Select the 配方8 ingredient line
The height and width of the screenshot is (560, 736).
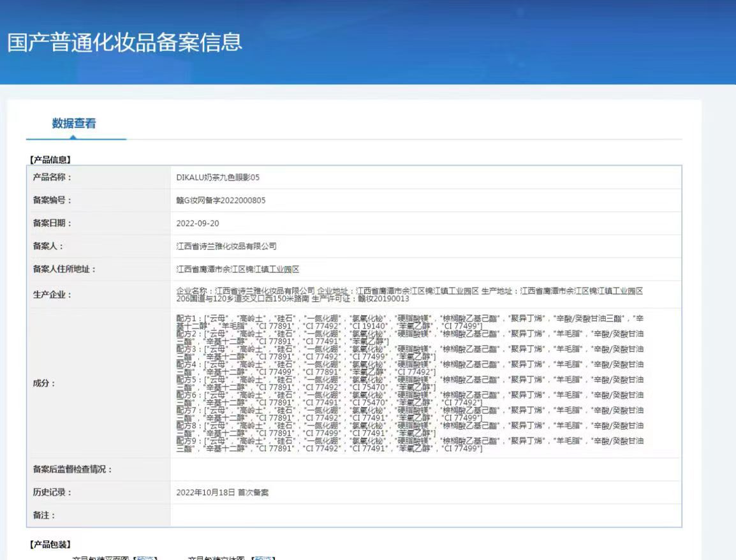410,429
